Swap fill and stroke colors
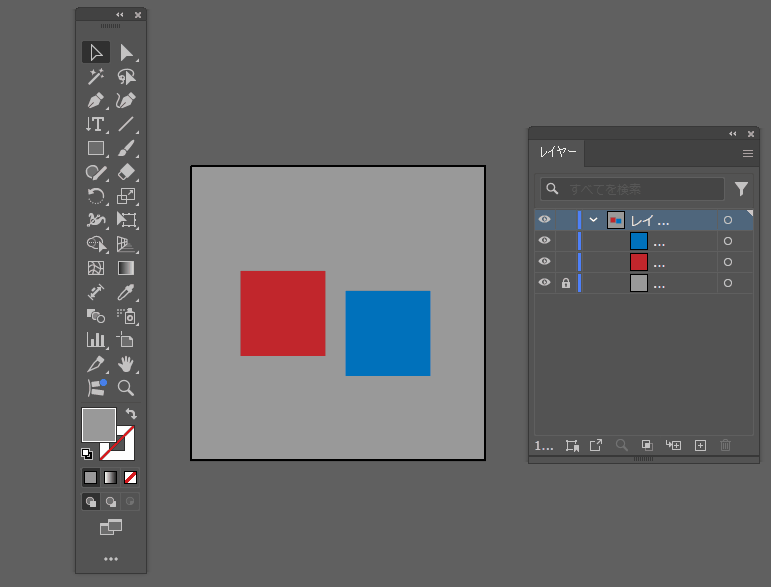The height and width of the screenshot is (587, 771). (130, 413)
